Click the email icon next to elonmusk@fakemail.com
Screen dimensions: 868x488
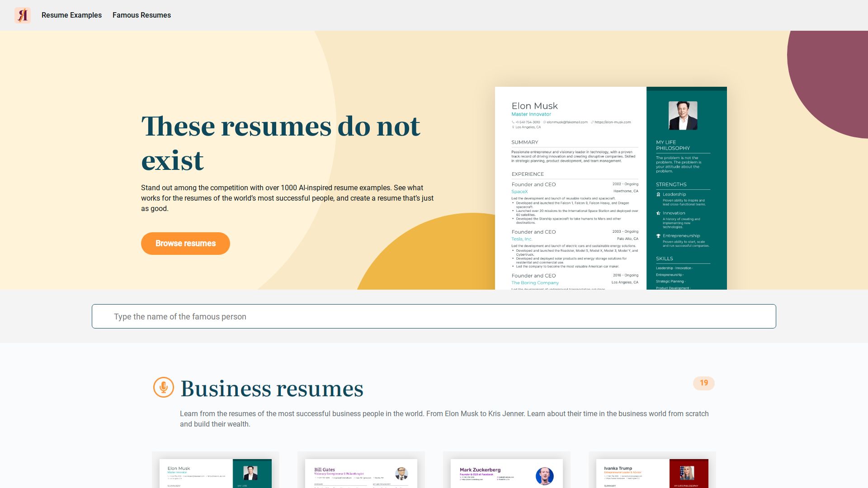click(x=544, y=122)
